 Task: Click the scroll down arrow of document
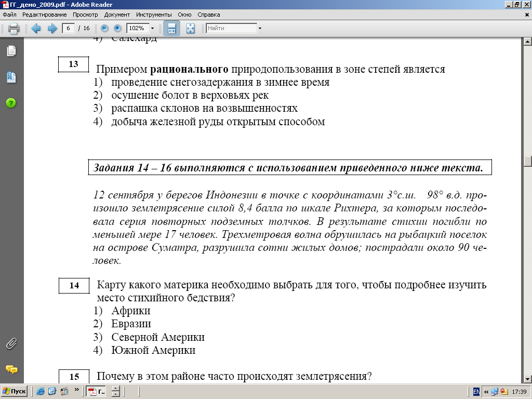coord(527,379)
